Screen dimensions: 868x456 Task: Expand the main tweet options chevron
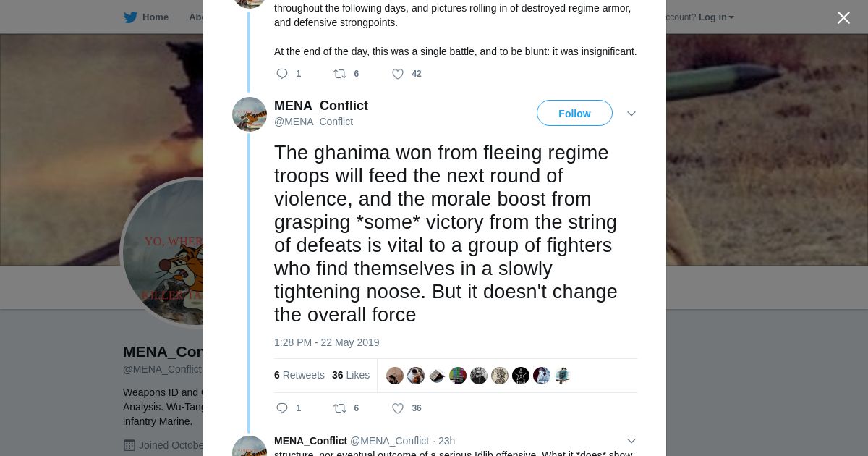click(631, 114)
